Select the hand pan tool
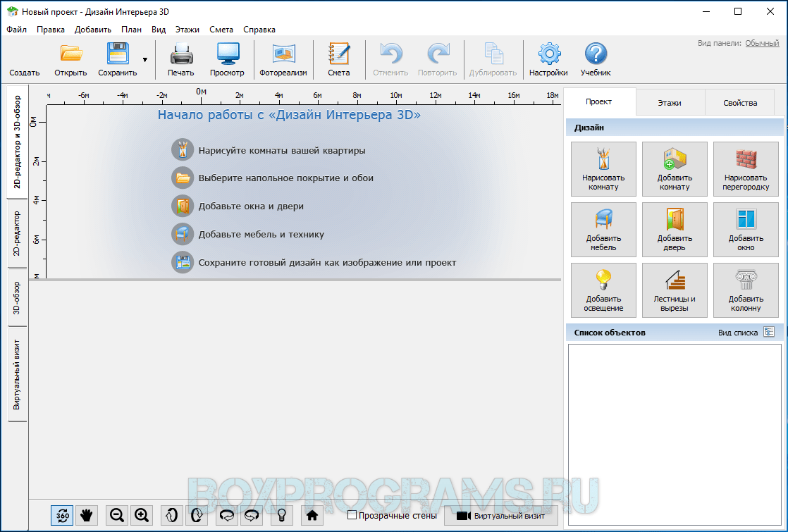 coord(87,515)
